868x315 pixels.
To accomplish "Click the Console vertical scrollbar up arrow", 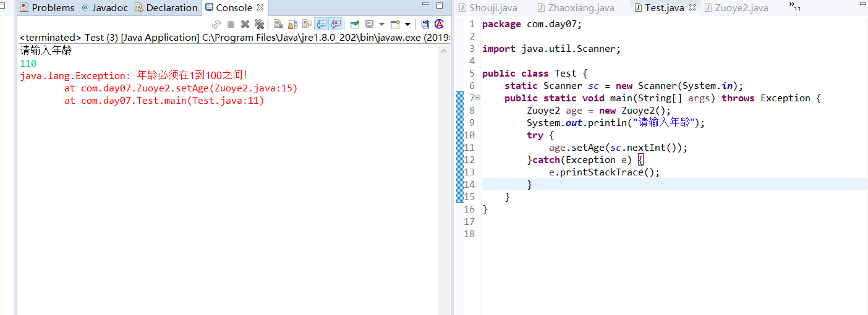I will [443, 51].
